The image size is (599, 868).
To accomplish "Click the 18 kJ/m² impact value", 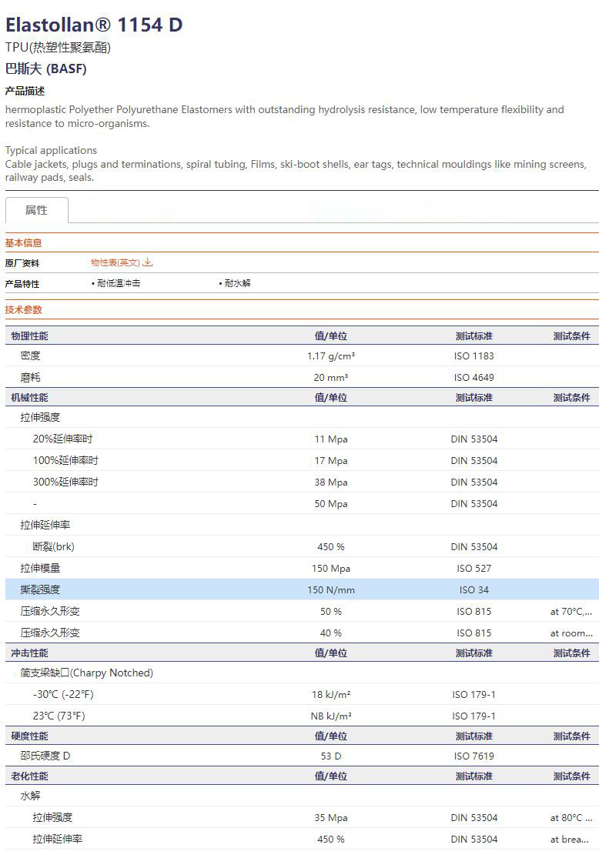I will pos(331,695).
